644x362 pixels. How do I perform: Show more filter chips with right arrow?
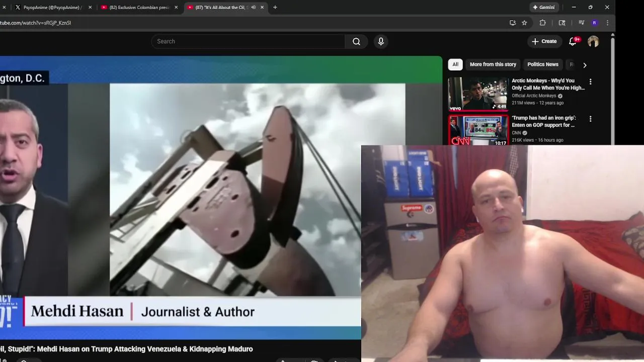pyautogui.click(x=585, y=65)
